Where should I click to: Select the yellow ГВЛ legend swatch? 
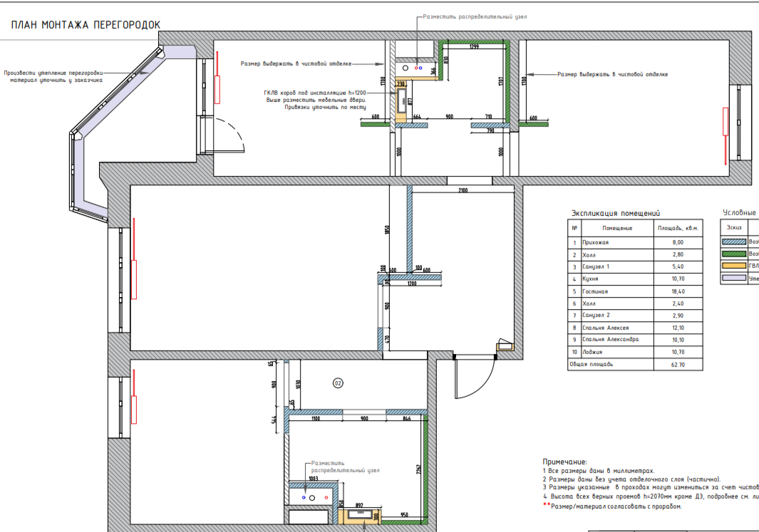pos(734,266)
